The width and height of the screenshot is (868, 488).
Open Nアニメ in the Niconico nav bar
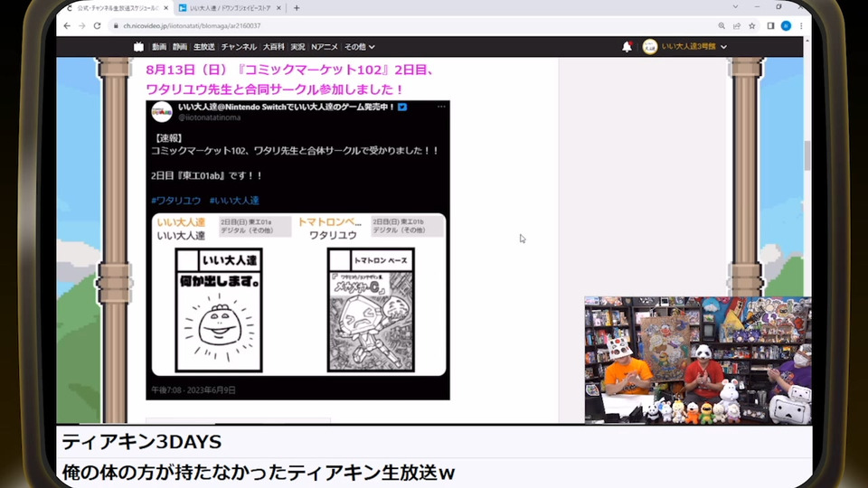(x=325, y=47)
